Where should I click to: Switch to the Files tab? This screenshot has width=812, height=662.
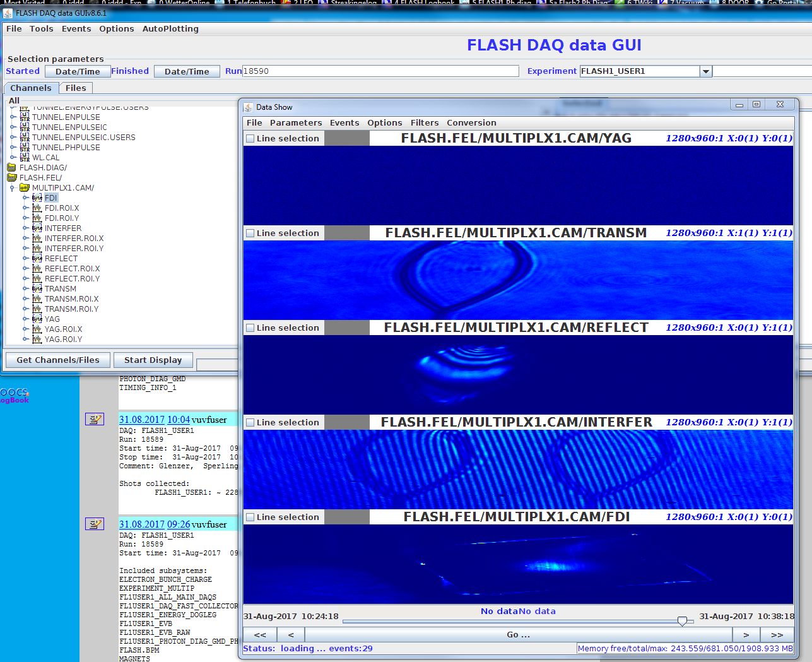click(x=76, y=88)
